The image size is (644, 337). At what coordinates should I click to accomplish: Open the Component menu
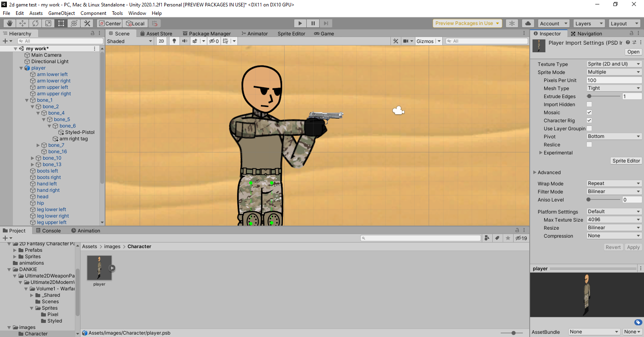[93, 13]
